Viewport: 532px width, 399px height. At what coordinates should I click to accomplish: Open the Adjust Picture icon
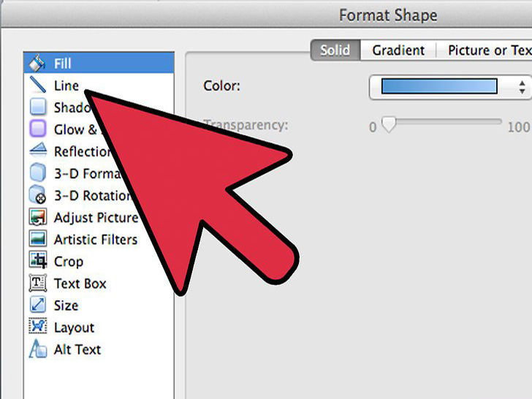[x=37, y=217]
